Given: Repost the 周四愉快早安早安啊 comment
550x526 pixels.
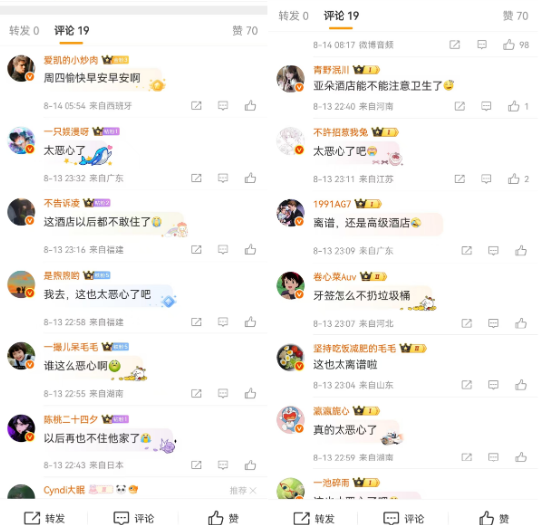Looking at the screenshot, I should click(x=196, y=106).
